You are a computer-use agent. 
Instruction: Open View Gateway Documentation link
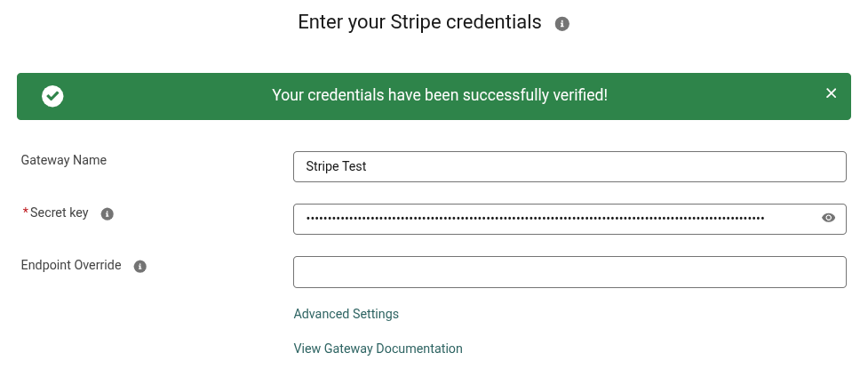378,349
